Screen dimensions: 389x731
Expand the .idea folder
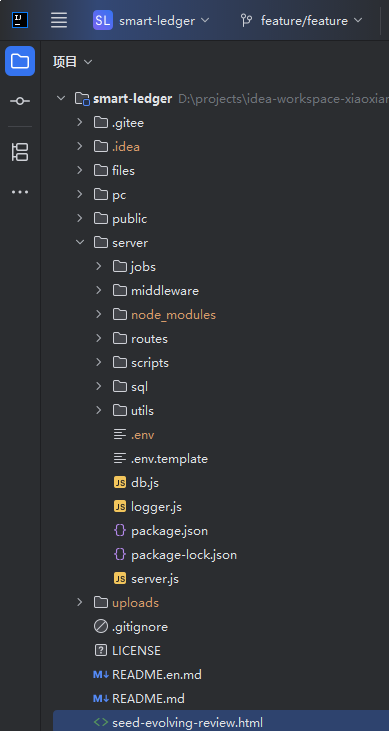coord(80,146)
